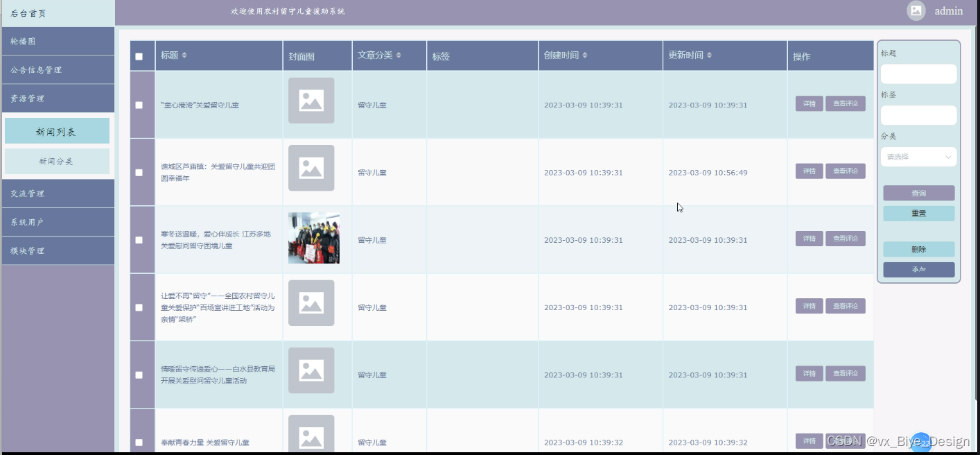Open the 分类 请选择 dropdown
Image resolution: width=980 pixels, height=455 pixels.
[x=918, y=157]
